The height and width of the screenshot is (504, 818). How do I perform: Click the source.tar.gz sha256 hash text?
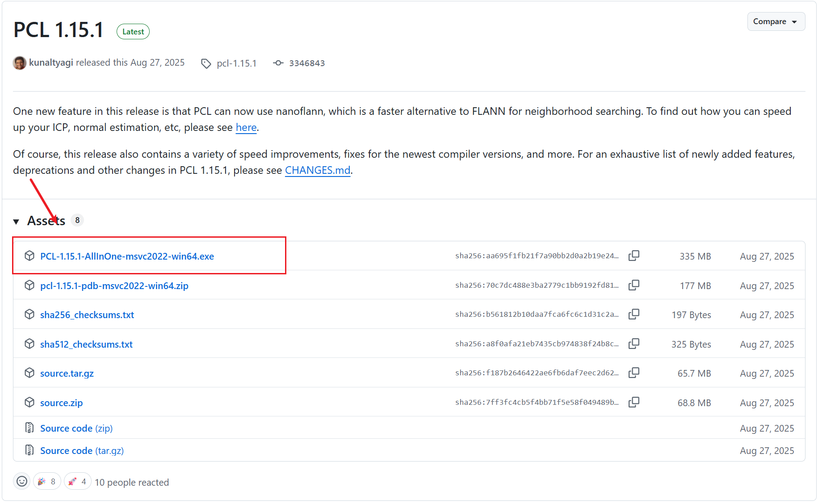(x=537, y=373)
